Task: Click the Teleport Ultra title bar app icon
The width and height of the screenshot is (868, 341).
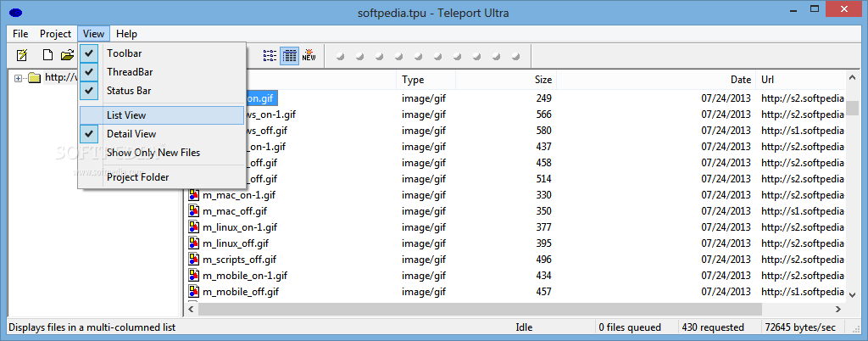Action: tap(16, 13)
